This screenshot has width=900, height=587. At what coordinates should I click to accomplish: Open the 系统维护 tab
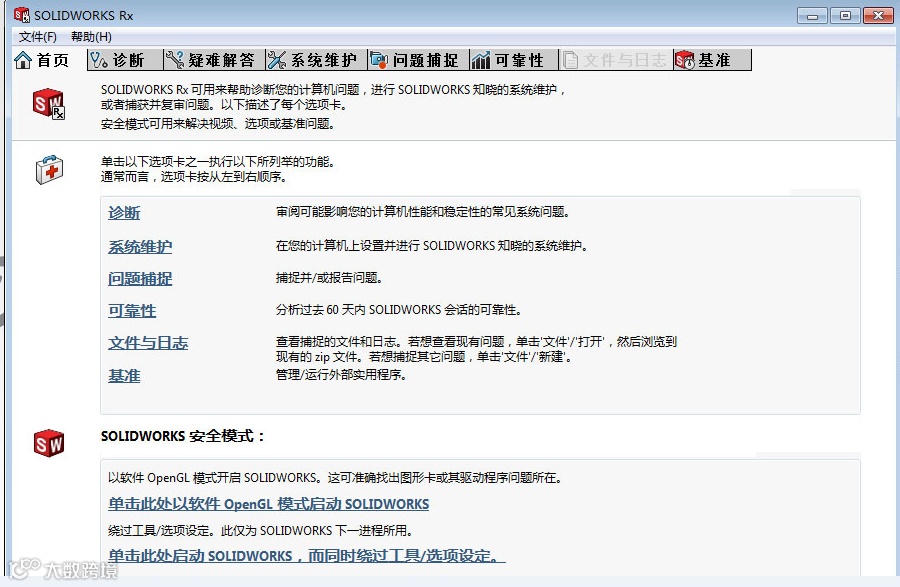316,60
